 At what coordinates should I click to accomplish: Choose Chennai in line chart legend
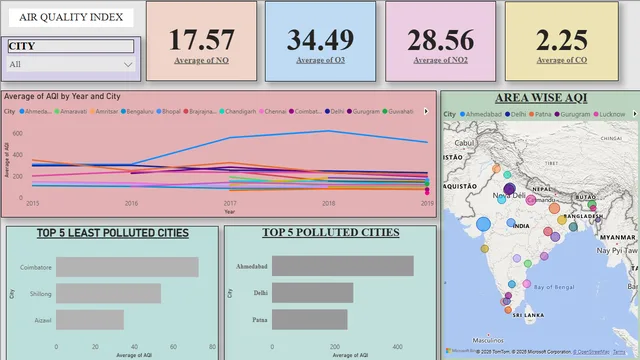coord(273,111)
